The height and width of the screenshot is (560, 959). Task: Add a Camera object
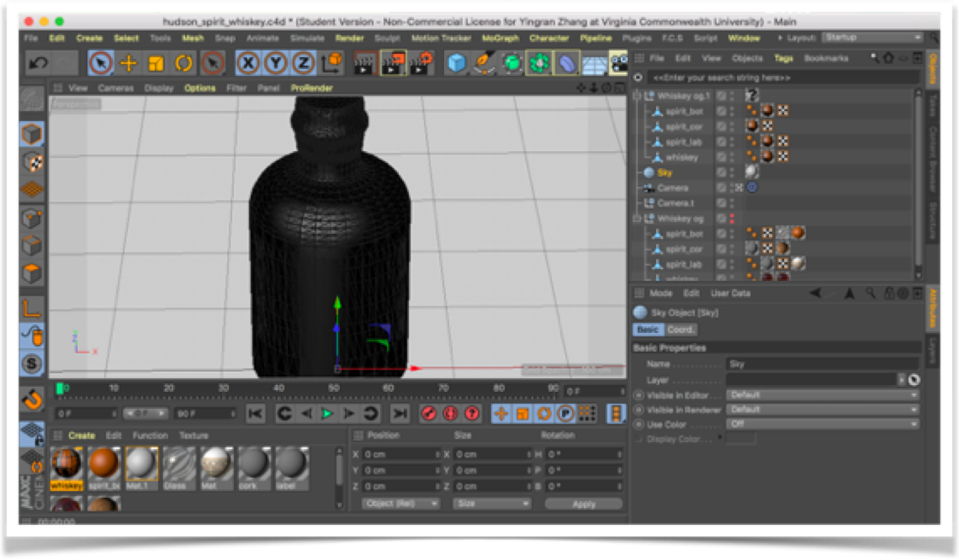click(x=618, y=63)
